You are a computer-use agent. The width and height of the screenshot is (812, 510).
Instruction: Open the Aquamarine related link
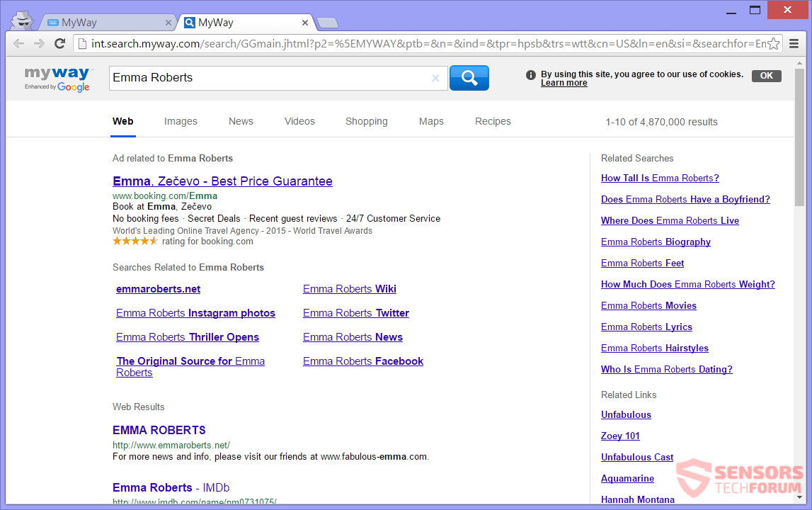(x=627, y=478)
